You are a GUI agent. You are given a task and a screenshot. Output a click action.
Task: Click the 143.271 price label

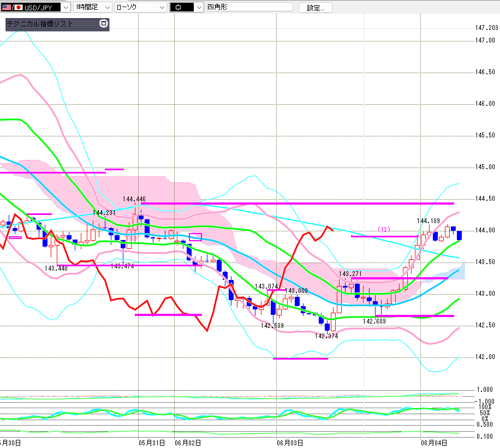point(350,273)
